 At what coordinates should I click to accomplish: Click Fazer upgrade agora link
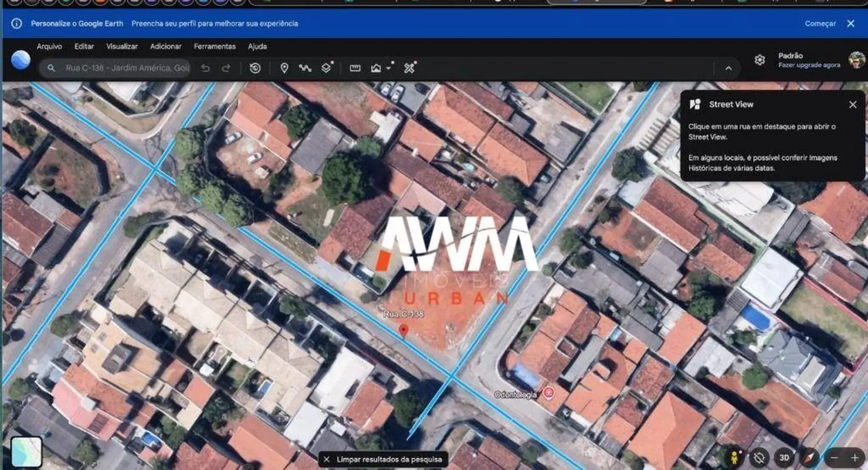coord(809,65)
